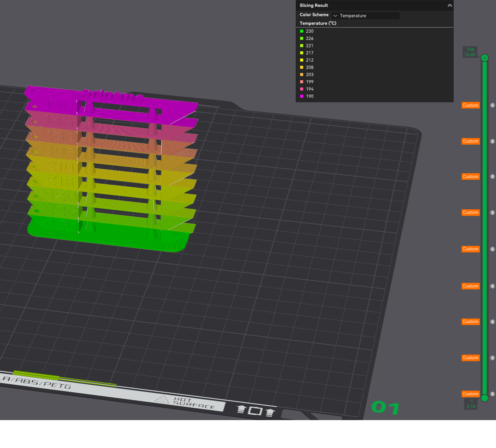496x448 pixels.
Task: Toggle the orange 203 legend swatch
Action: [x=302, y=75]
